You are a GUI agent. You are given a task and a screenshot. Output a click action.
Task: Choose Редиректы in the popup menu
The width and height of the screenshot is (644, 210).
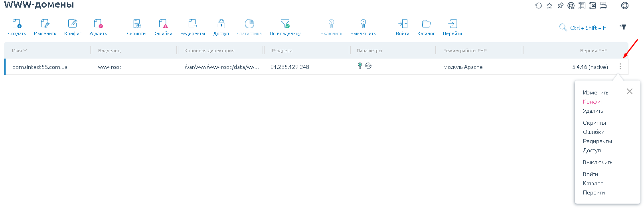click(x=597, y=141)
